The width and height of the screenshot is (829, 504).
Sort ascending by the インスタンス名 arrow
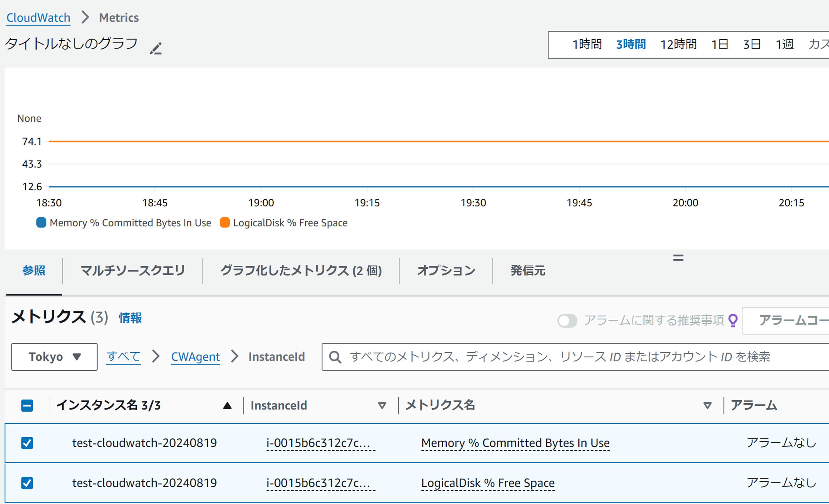pyautogui.click(x=228, y=406)
